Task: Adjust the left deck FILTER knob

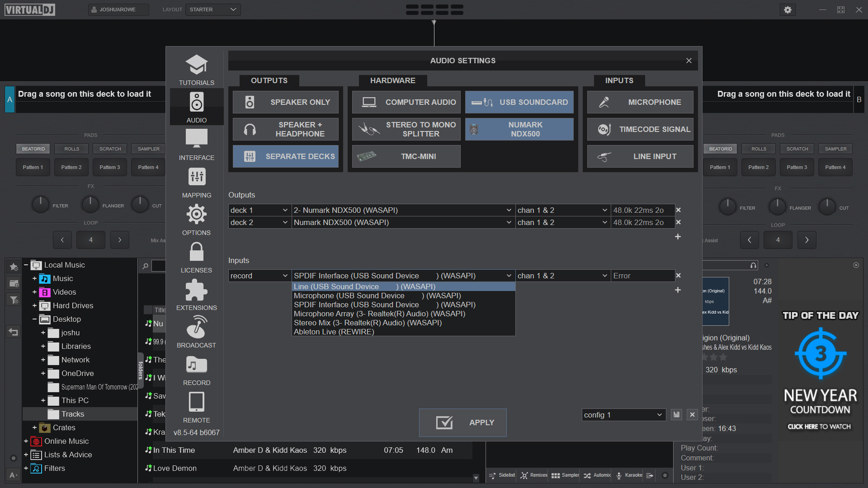Action: tap(40, 205)
